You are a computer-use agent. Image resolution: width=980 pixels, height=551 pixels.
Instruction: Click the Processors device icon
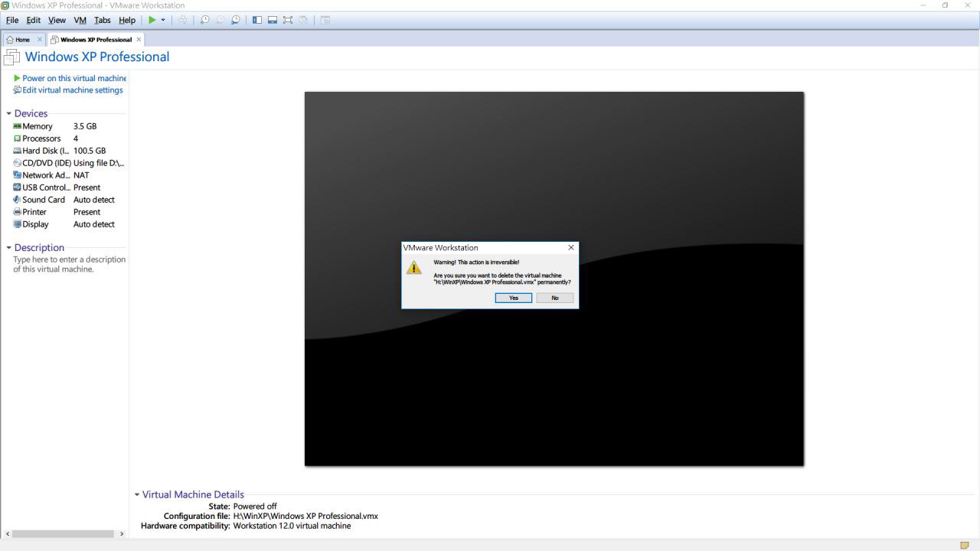point(17,139)
